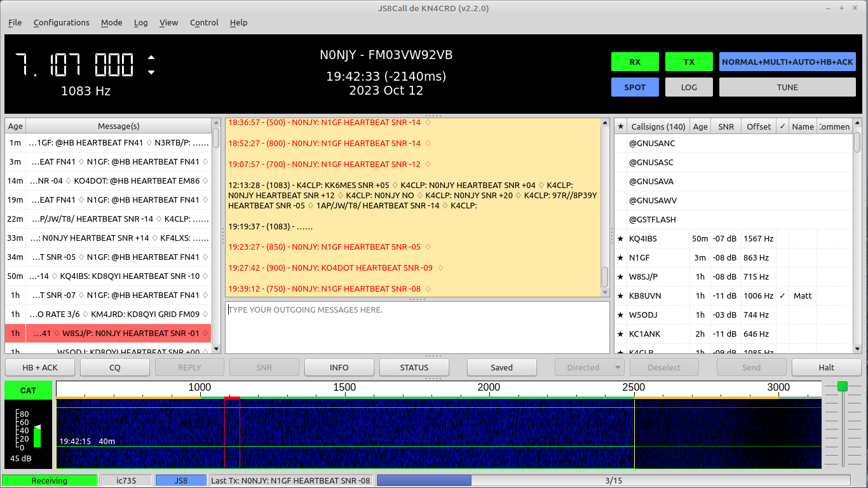The image size is (868, 488).
Task: Open the Directed message dropdown
Action: [589, 367]
